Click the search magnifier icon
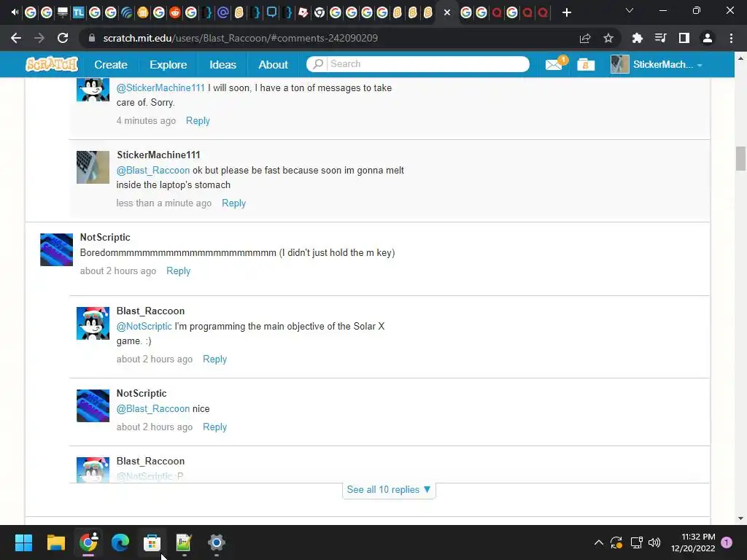 [x=318, y=64]
